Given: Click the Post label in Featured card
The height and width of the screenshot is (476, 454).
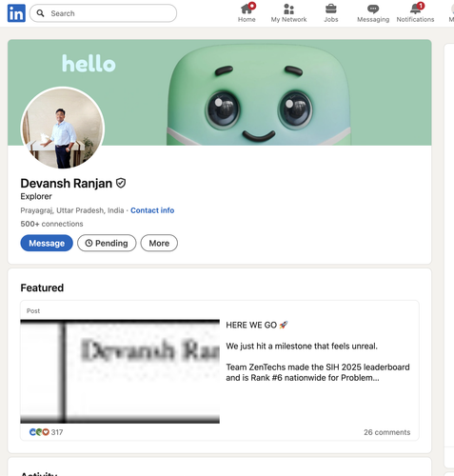Looking at the screenshot, I should pos(33,310).
